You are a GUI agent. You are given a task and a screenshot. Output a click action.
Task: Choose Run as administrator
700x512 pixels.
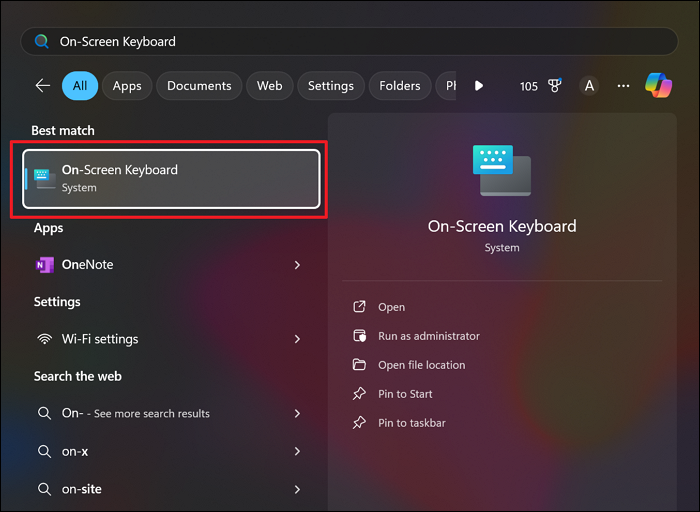[x=428, y=336]
